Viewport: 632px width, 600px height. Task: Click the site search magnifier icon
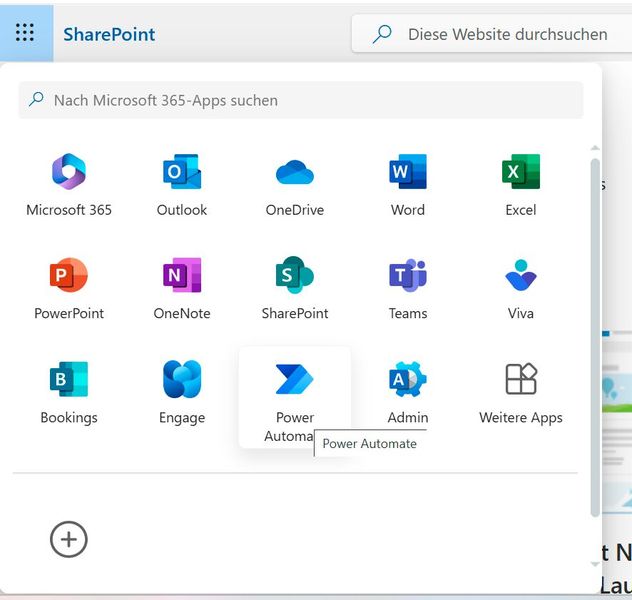click(x=382, y=34)
